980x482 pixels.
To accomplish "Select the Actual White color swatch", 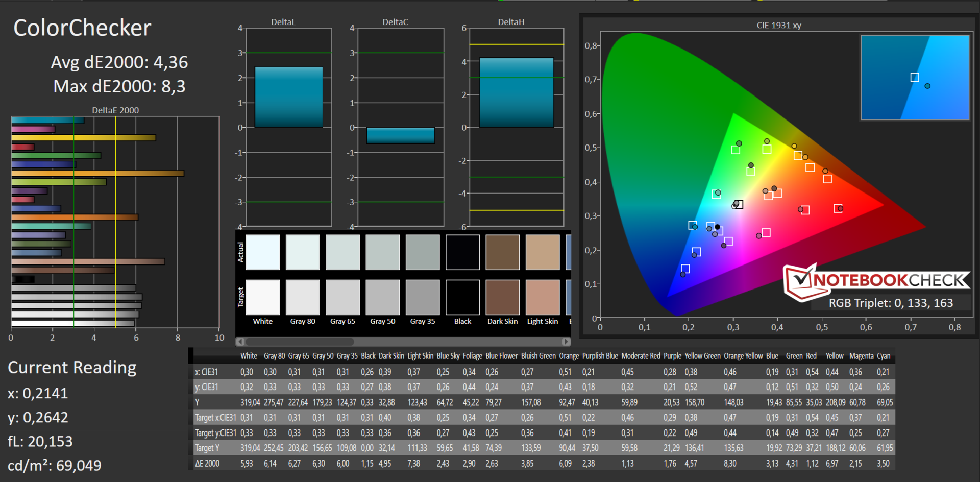I will click(263, 252).
